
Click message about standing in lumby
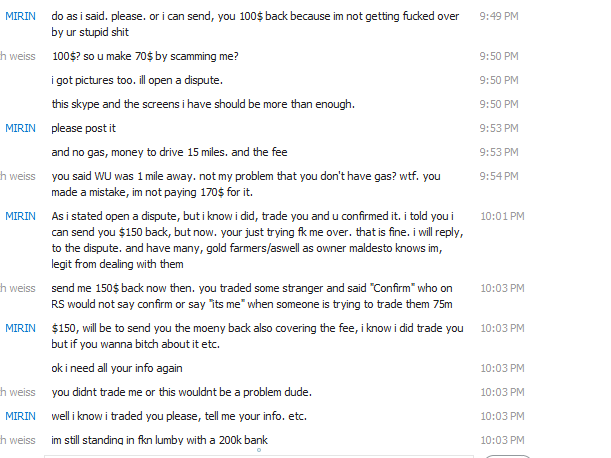(159, 440)
